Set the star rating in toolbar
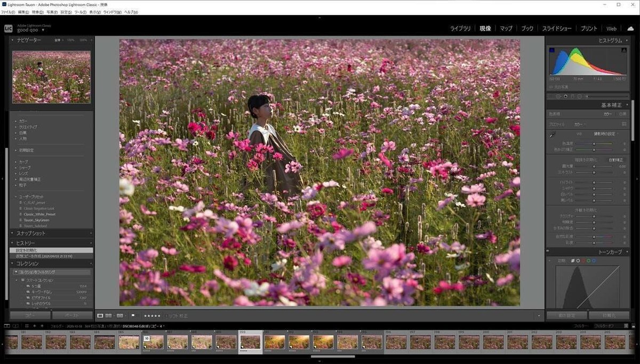Viewport: 640px width, 364px height. [152, 316]
